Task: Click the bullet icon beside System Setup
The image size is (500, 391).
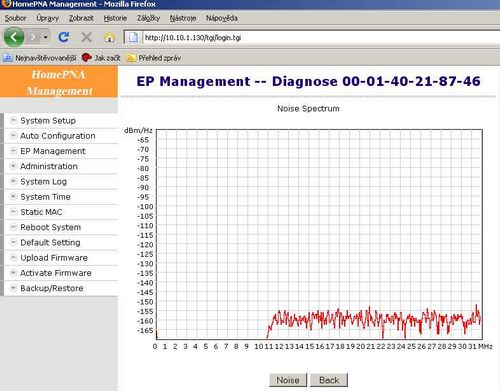Action: (13, 120)
